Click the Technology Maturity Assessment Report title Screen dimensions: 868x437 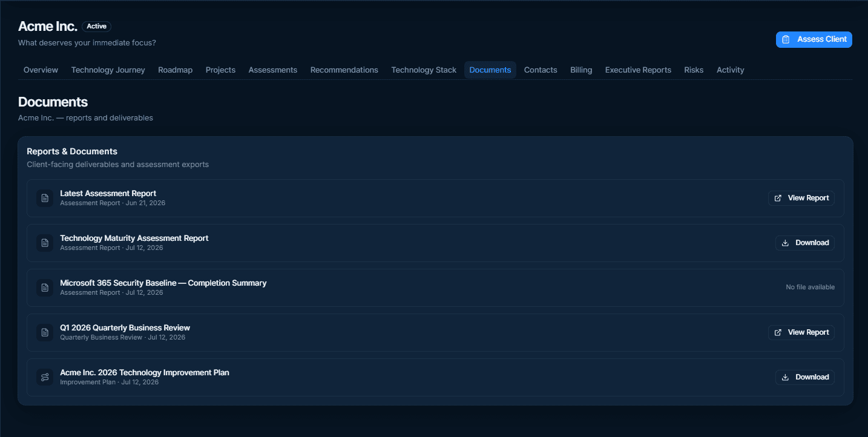tap(134, 238)
